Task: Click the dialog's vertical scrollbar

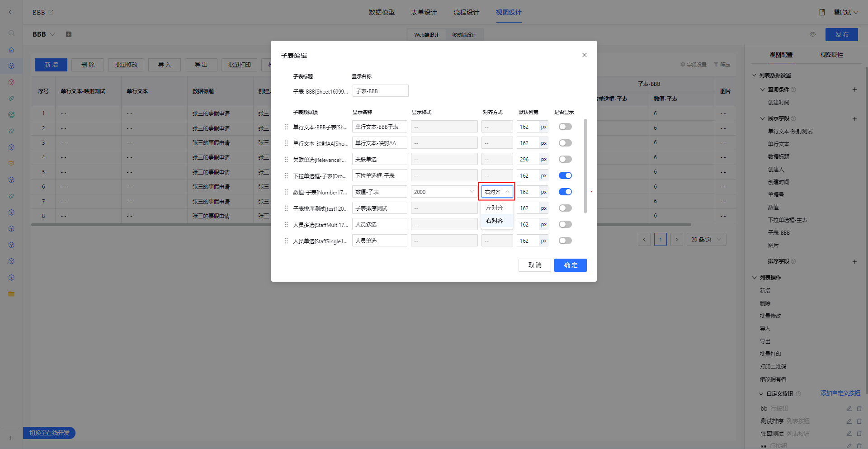Action: point(585,166)
